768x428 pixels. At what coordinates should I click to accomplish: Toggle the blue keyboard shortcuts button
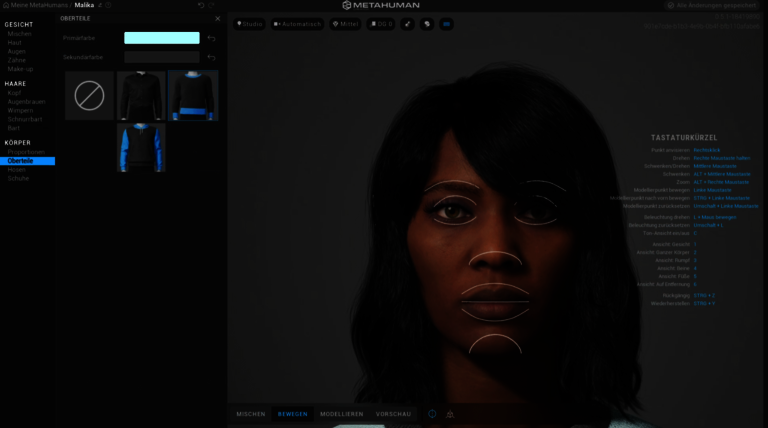click(x=446, y=24)
